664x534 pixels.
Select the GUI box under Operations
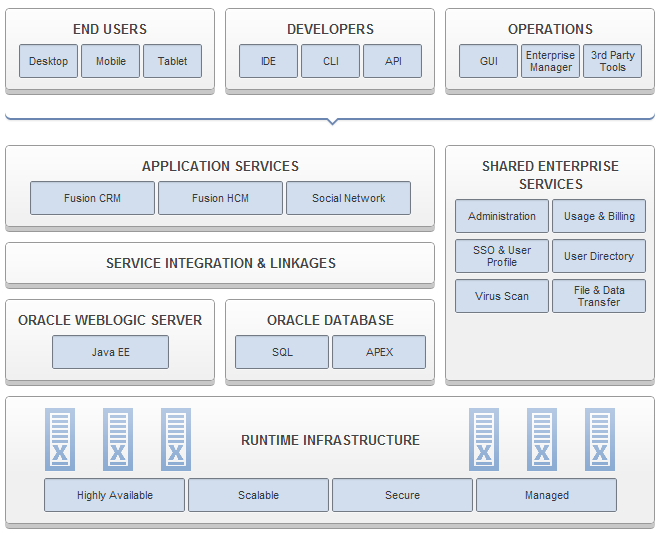click(488, 61)
